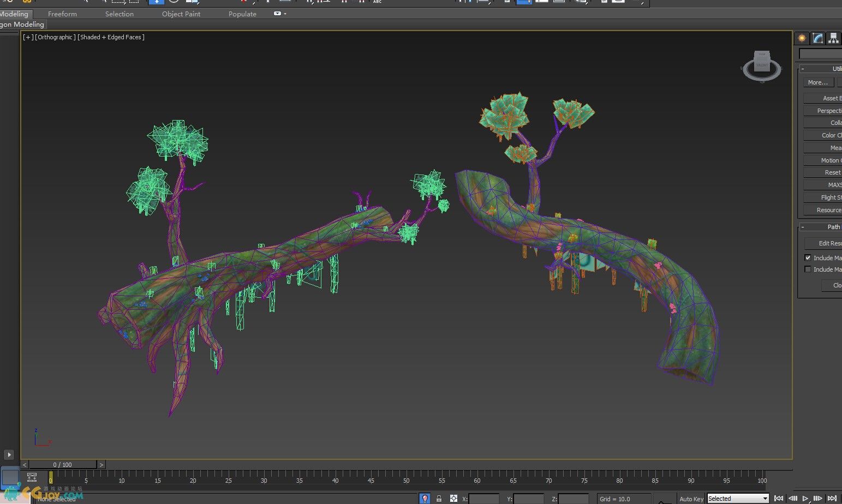
Task: Click the X coordinate field
Action: pyautogui.click(x=484, y=499)
